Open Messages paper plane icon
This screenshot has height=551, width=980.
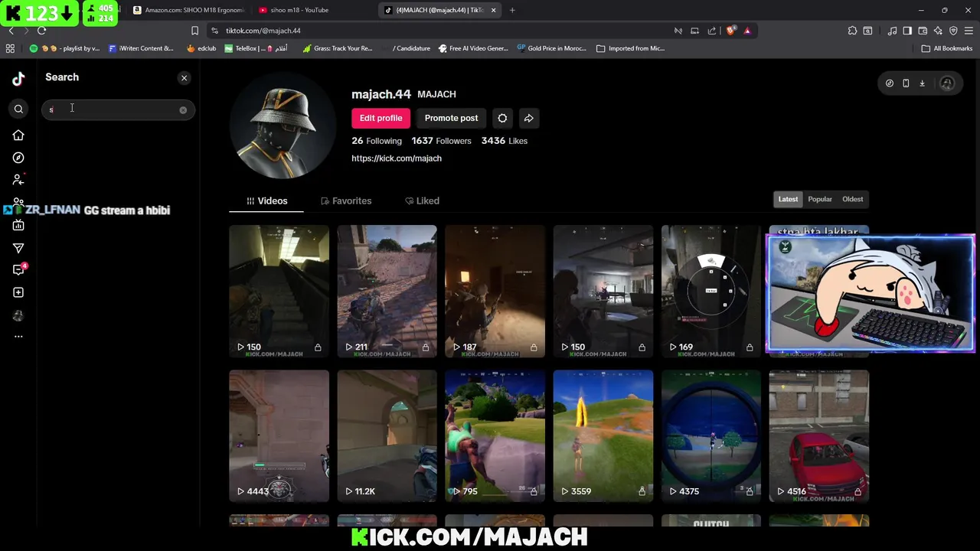(18, 248)
